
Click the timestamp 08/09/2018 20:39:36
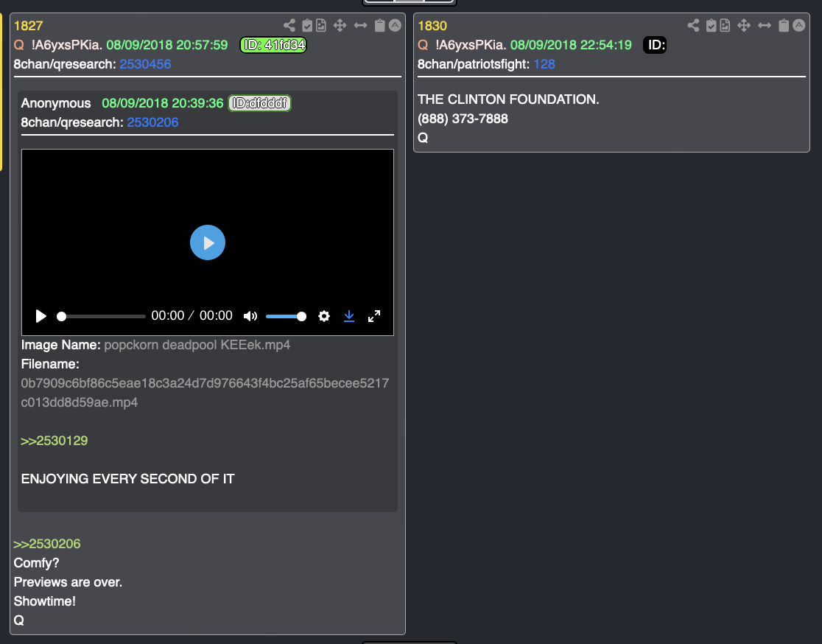pos(163,103)
